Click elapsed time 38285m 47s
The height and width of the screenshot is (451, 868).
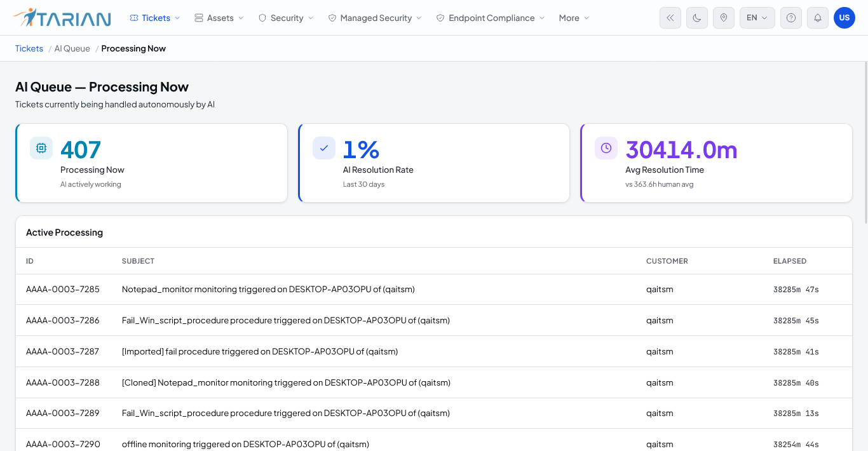[x=796, y=290]
